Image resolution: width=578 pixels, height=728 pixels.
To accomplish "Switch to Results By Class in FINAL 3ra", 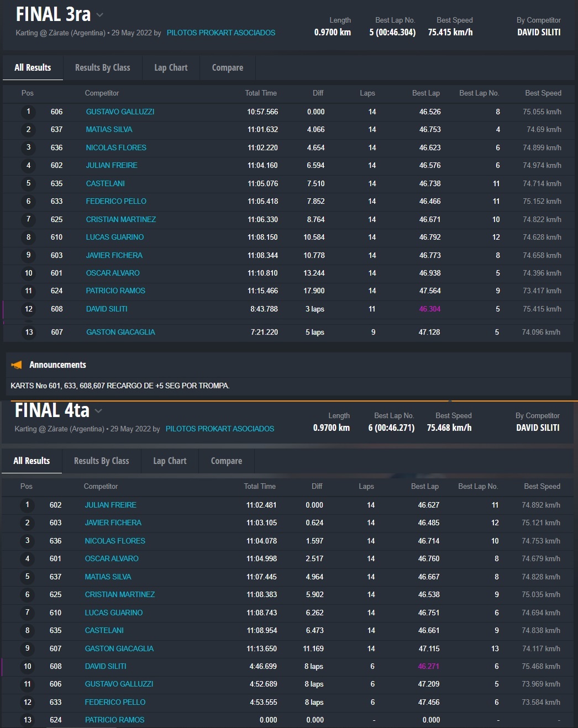I will [x=103, y=67].
